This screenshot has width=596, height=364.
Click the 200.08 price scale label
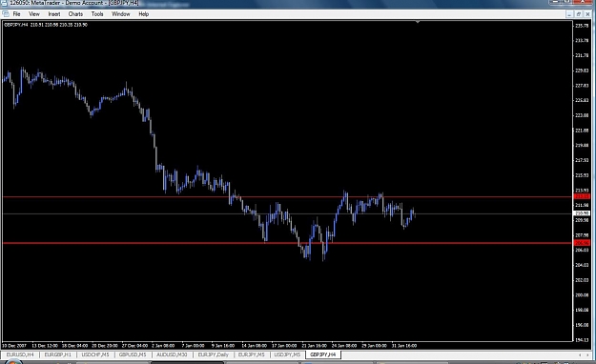582,294
